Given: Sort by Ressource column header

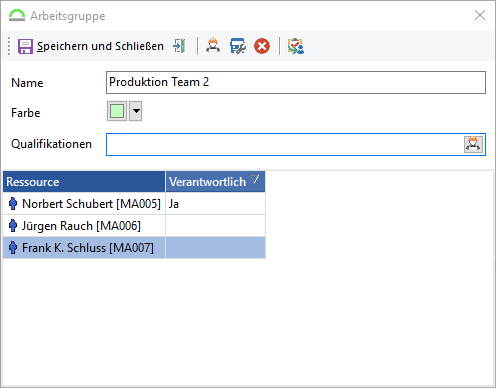Looking at the screenshot, I should point(84,182).
